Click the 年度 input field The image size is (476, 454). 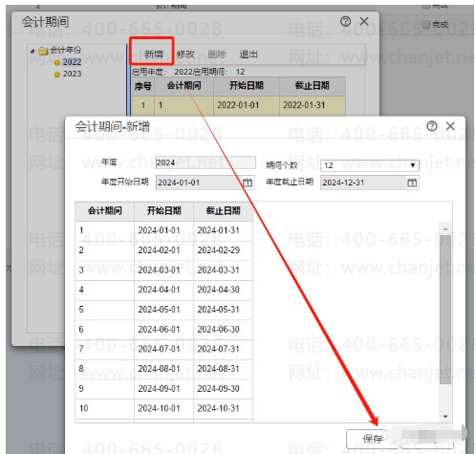[206, 162]
